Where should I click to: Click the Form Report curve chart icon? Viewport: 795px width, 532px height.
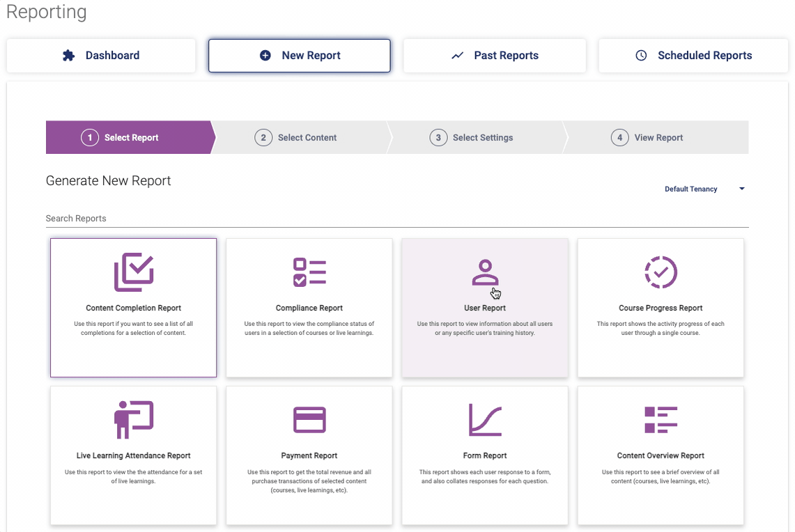(485, 419)
